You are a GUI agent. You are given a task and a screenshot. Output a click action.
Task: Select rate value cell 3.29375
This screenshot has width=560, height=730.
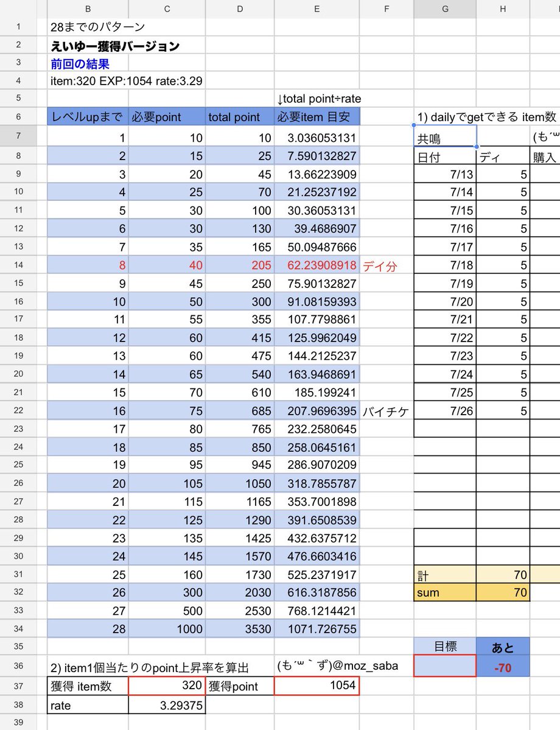pyautogui.click(x=167, y=705)
